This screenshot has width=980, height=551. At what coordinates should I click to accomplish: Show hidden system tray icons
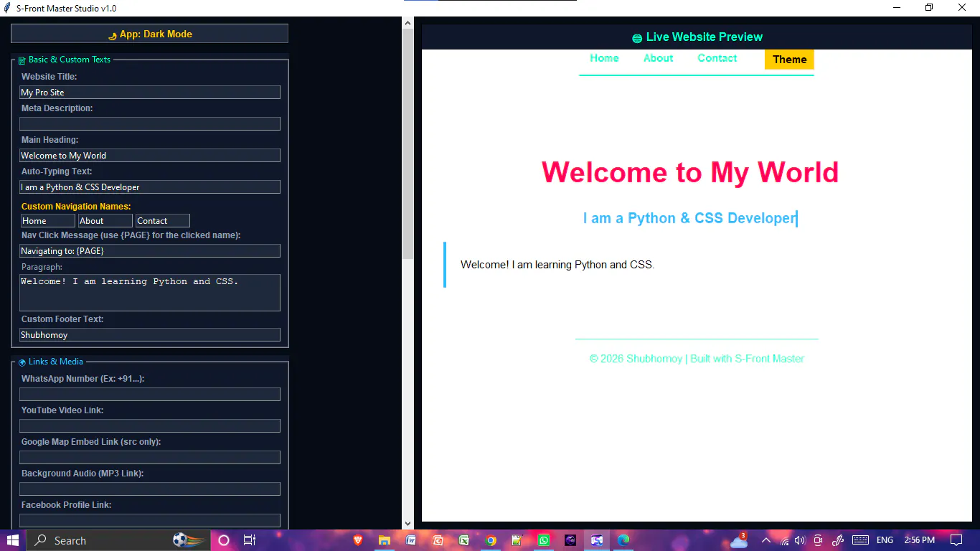point(765,540)
